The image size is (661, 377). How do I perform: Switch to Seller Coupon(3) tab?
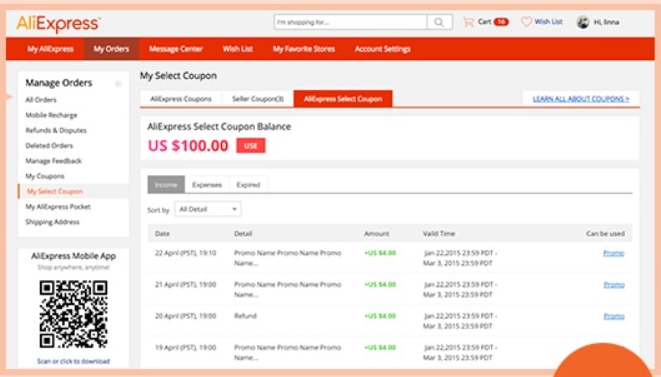click(x=258, y=99)
